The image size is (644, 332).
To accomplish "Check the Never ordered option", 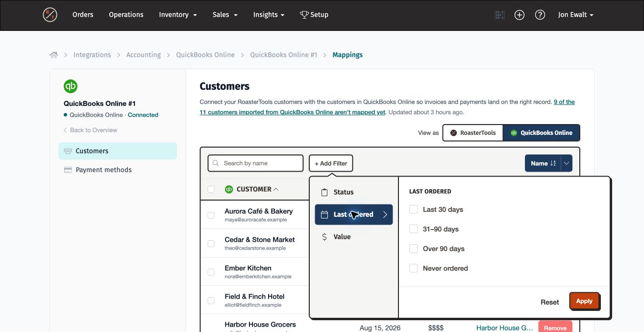I will pos(414,268).
